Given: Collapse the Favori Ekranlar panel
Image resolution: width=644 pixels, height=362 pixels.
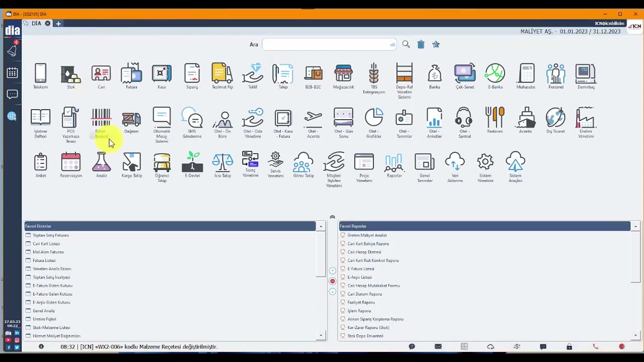Looking at the screenshot, I should tap(320, 226).
